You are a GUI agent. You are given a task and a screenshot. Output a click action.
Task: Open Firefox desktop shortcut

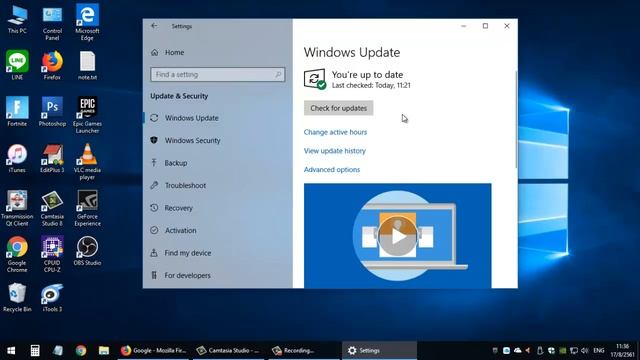coord(52,65)
